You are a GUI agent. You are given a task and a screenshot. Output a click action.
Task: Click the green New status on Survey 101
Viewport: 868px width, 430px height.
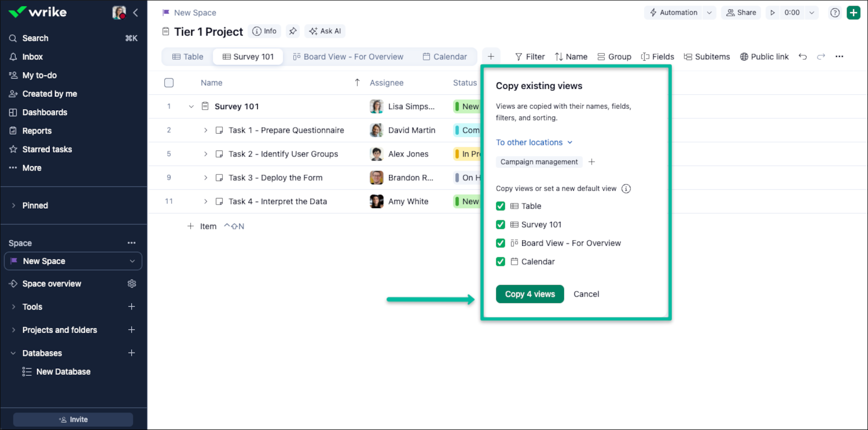click(467, 107)
